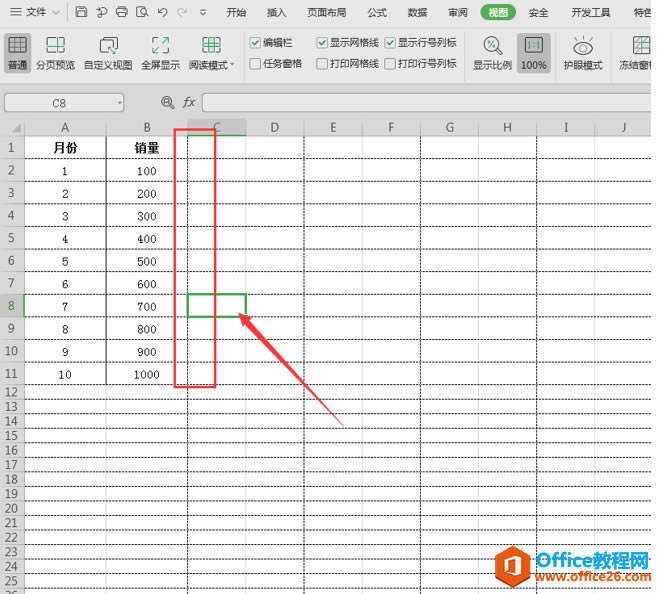Open the 审阅 Review tab
The image size is (658, 594).
[x=458, y=13]
